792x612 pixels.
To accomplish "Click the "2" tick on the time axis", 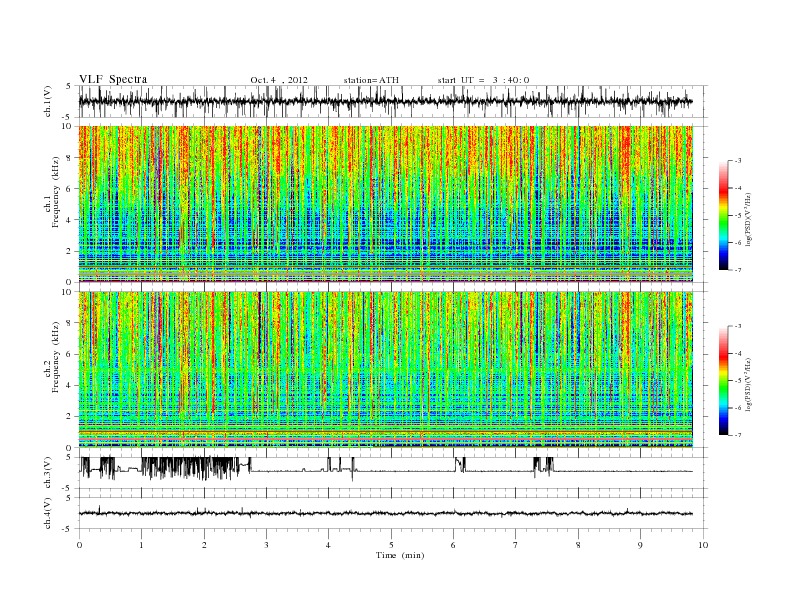I will 204,545.
